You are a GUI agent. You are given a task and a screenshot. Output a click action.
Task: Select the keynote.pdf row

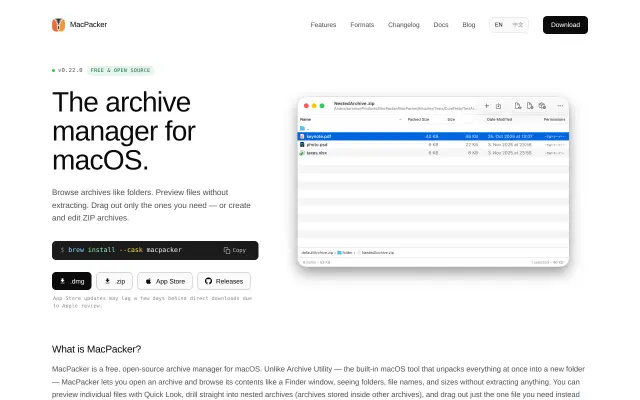pyautogui.click(x=433, y=136)
